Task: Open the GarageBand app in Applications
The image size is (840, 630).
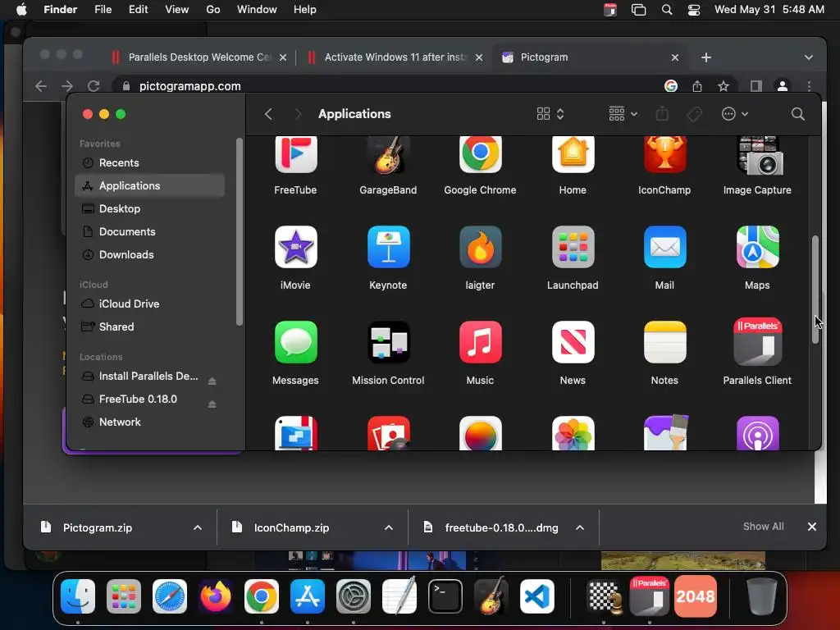Action: point(388,155)
